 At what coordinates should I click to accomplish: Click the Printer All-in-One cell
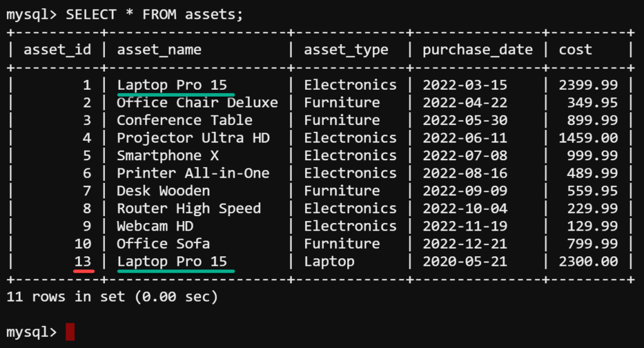click(193, 173)
